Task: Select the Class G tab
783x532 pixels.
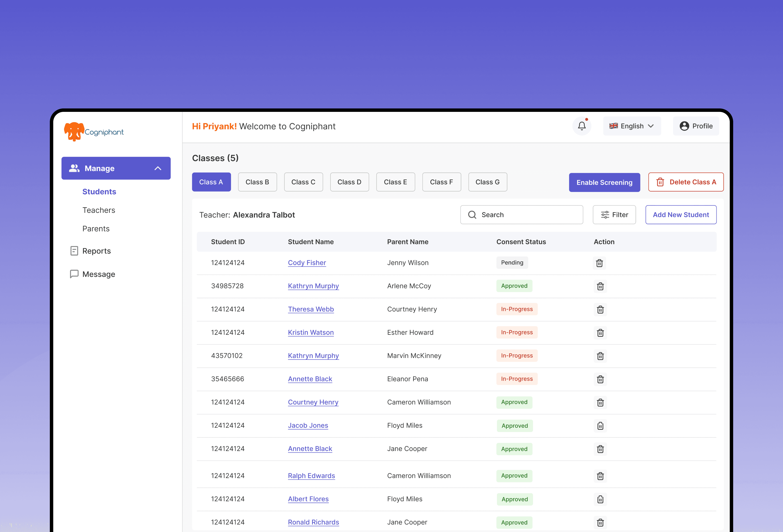Action: [x=487, y=182]
